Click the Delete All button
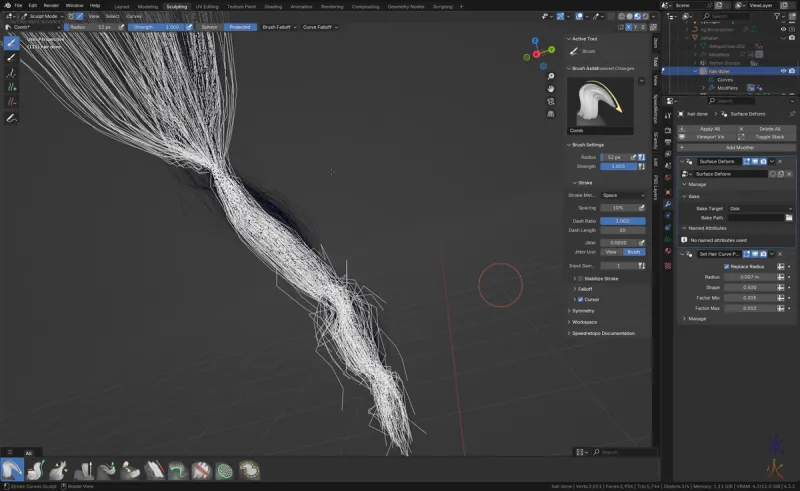The height and width of the screenshot is (491, 800). coord(766,129)
